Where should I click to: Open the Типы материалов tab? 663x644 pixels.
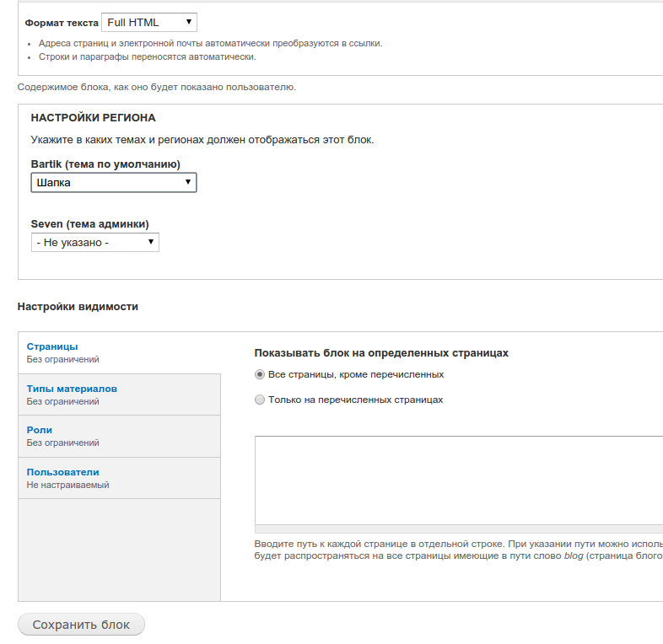coord(72,389)
